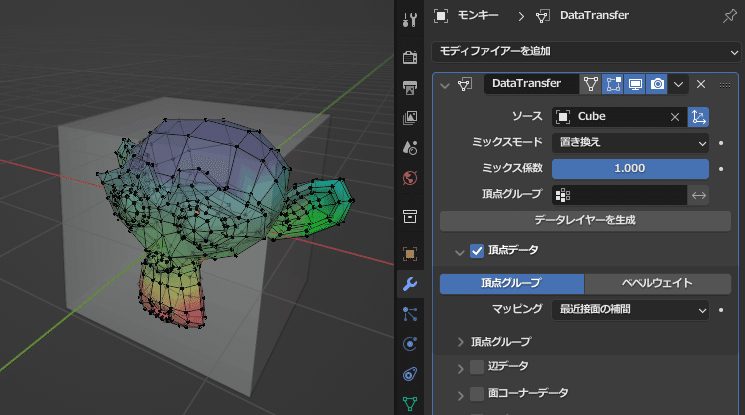Expand the 面コーナーデータ section
This screenshot has width=745, height=415.
[460, 395]
